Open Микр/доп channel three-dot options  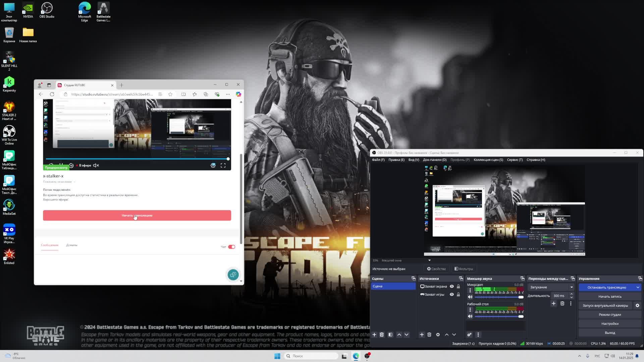[470, 290]
